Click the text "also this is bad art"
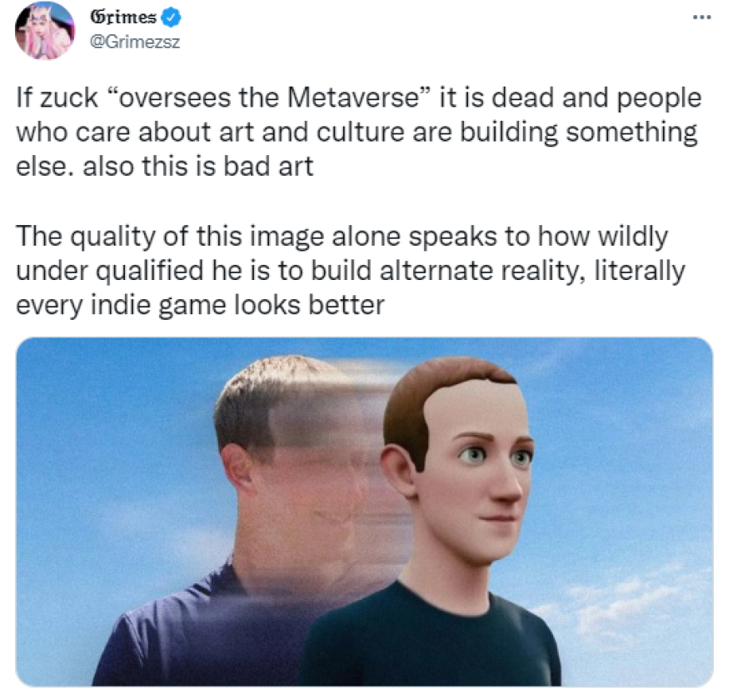Image resolution: width=733 pixels, height=700 pixels. click(197, 166)
